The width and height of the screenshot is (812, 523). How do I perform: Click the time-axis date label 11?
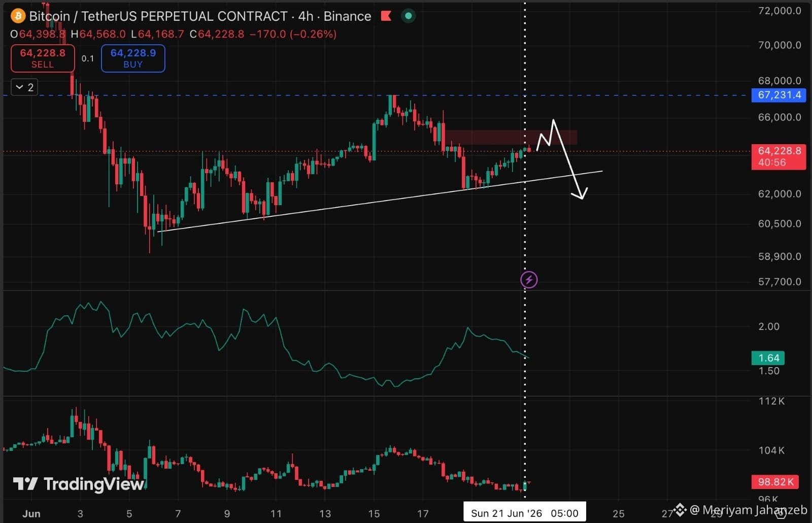click(x=276, y=514)
